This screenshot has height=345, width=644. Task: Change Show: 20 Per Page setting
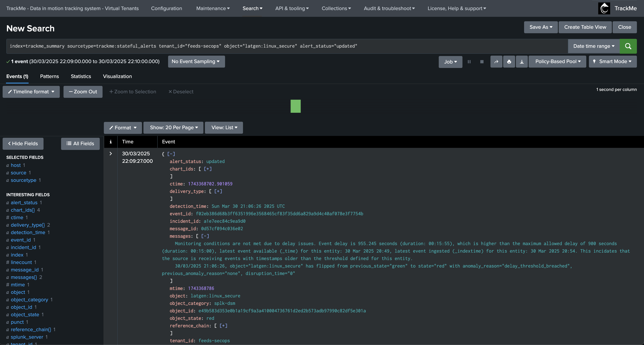tap(174, 128)
